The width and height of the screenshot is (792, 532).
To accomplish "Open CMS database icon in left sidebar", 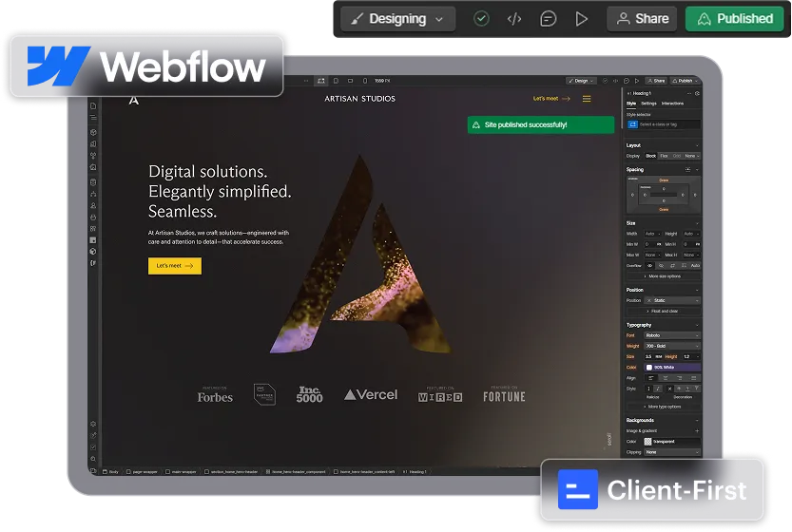I will (x=93, y=182).
